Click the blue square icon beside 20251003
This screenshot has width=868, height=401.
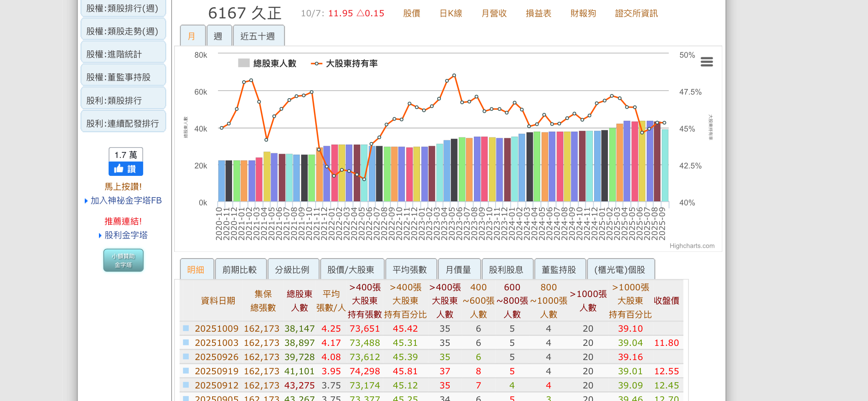[186, 343]
